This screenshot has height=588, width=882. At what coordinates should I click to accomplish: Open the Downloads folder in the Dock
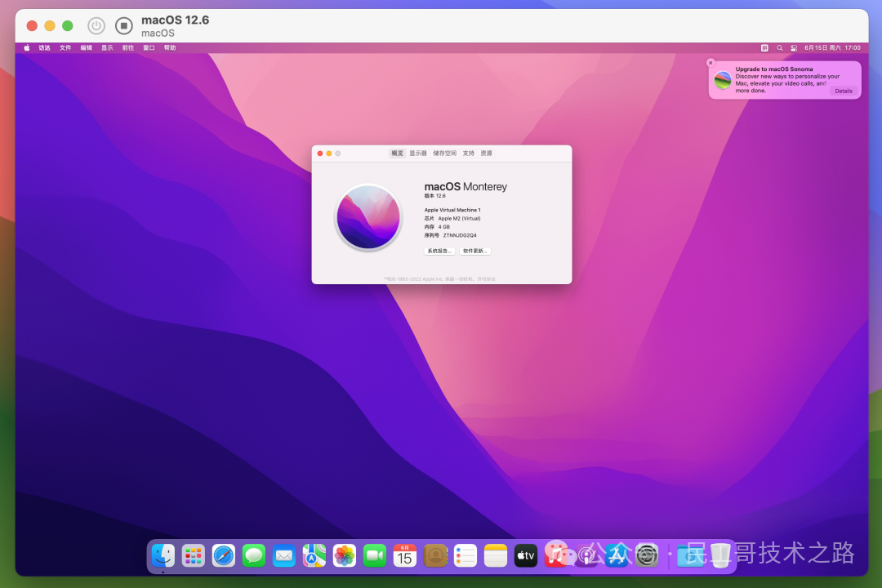(690, 556)
